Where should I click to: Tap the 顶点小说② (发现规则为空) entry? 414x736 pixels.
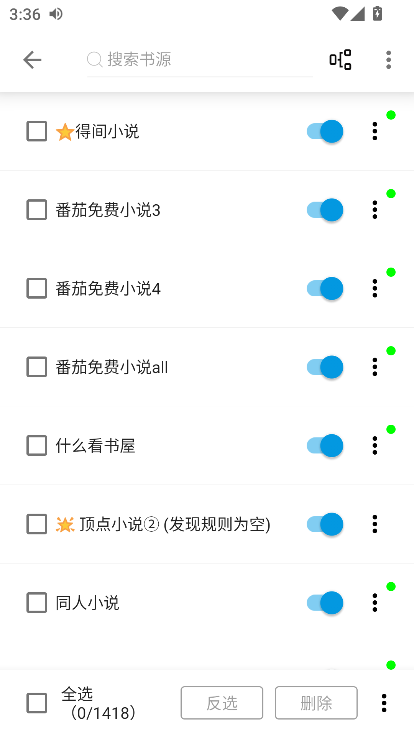pyautogui.click(x=163, y=524)
